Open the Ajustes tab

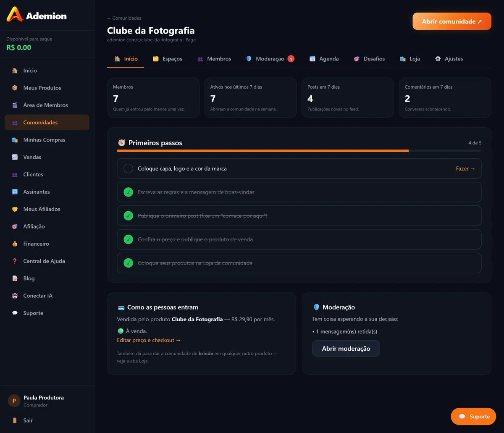click(449, 59)
